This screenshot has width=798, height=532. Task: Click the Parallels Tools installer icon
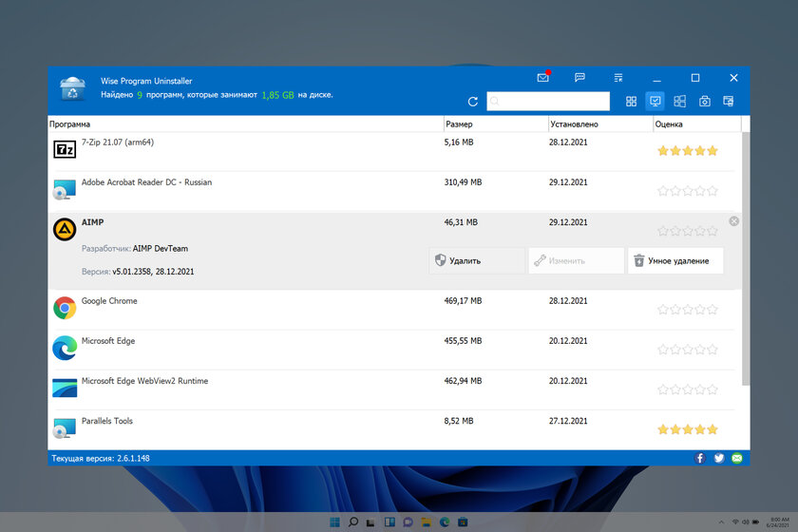[x=65, y=428]
